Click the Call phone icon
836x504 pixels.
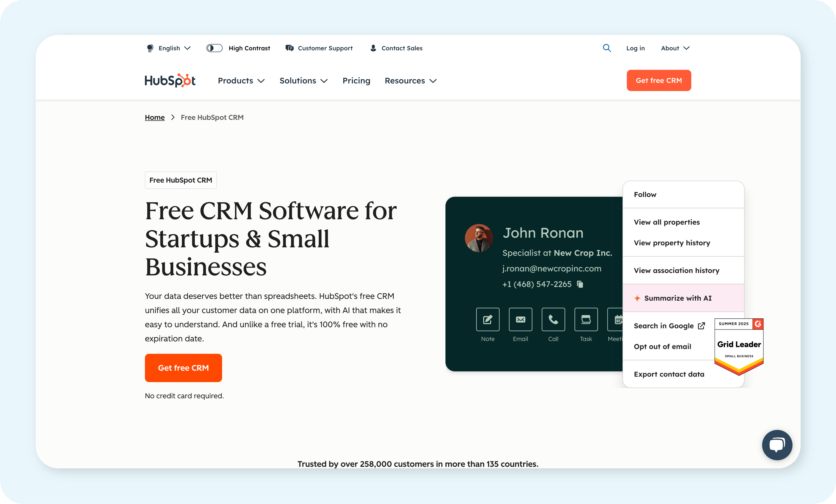tap(553, 319)
